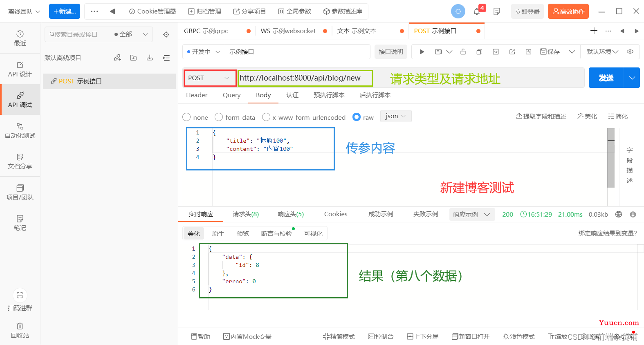Open the tab more-options ellipsis
The image size is (644, 345).
click(608, 31)
